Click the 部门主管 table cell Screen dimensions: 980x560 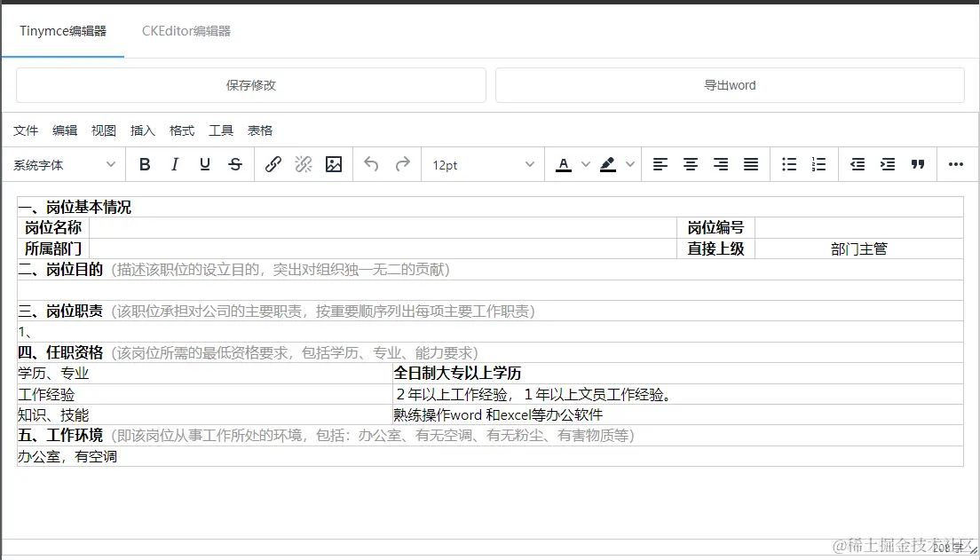click(x=858, y=248)
